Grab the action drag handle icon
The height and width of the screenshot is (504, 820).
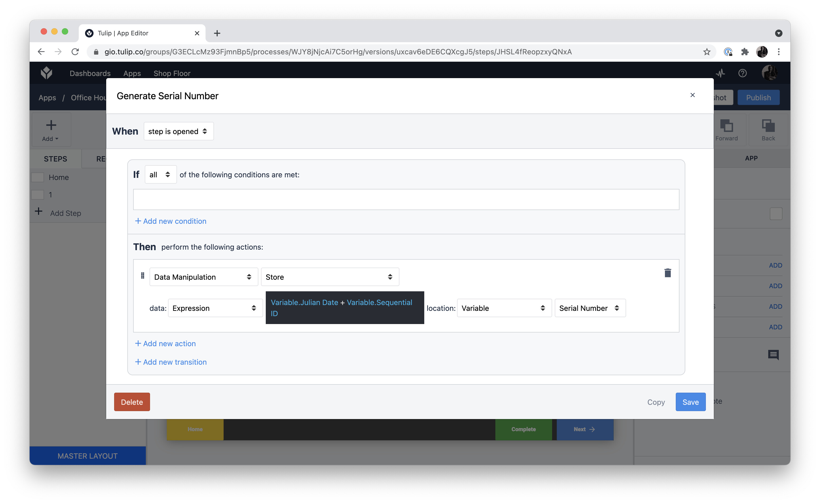(x=142, y=276)
